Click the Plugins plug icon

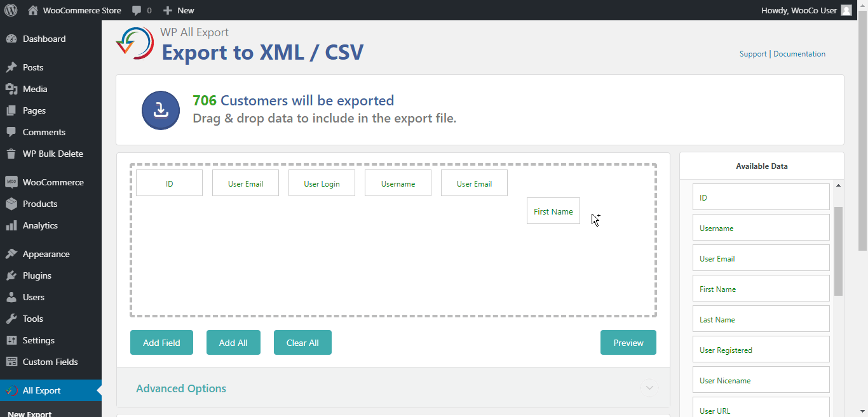point(11,275)
